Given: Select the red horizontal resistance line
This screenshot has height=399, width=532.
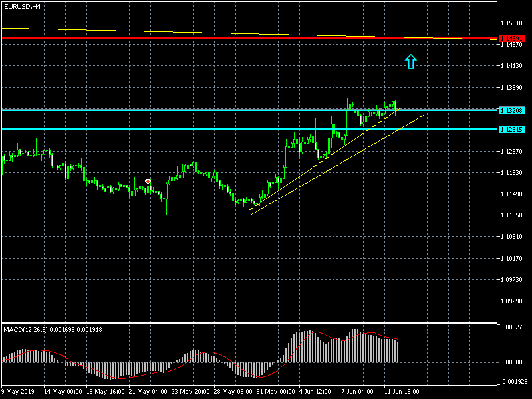Looking at the screenshot, I should [199, 38].
